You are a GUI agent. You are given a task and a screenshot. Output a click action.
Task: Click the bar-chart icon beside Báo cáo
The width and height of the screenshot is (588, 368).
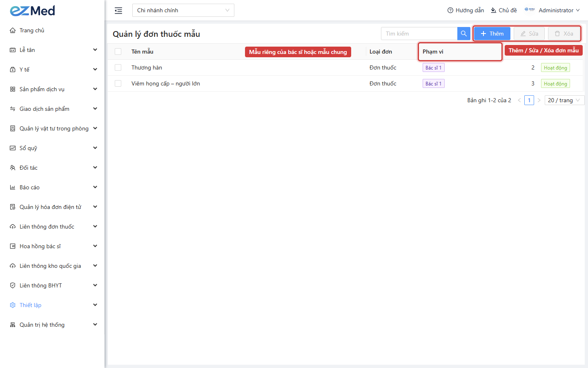[13, 187]
